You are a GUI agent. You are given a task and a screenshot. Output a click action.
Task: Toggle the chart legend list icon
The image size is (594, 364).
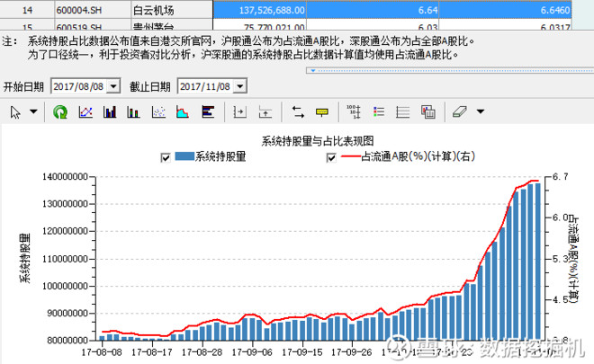[379, 112]
